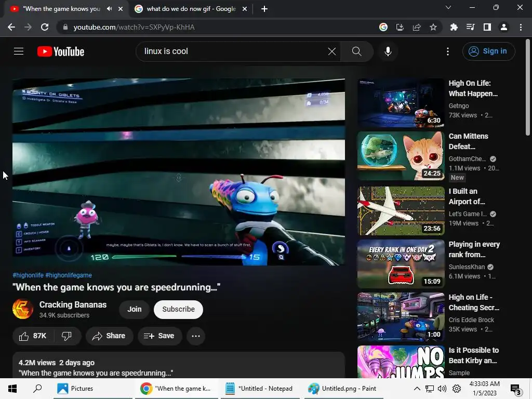Reload the page
532x399 pixels.
point(45,27)
